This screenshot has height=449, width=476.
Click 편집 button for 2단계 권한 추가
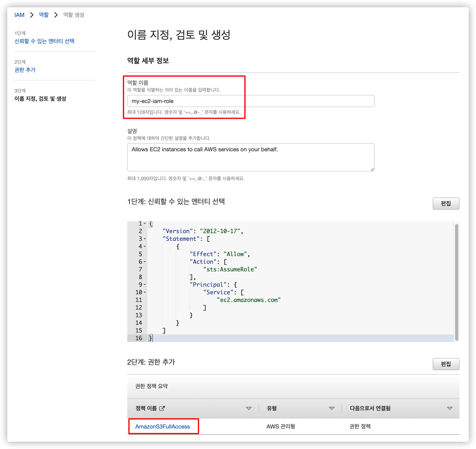coord(446,364)
